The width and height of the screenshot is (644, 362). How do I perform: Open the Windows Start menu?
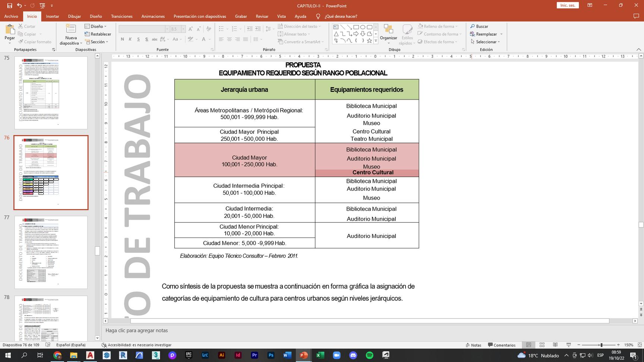point(7,355)
